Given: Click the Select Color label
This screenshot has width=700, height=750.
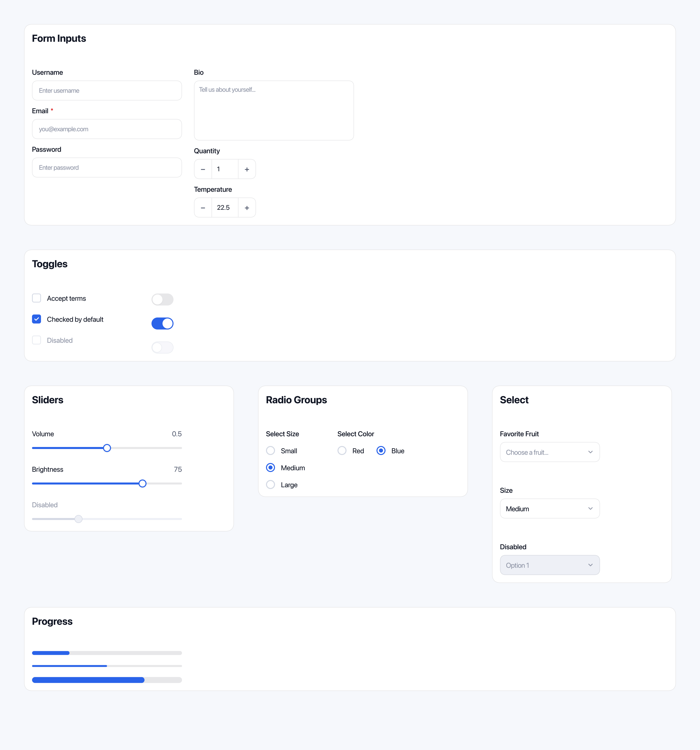Looking at the screenshot, I should click(355, 434).
